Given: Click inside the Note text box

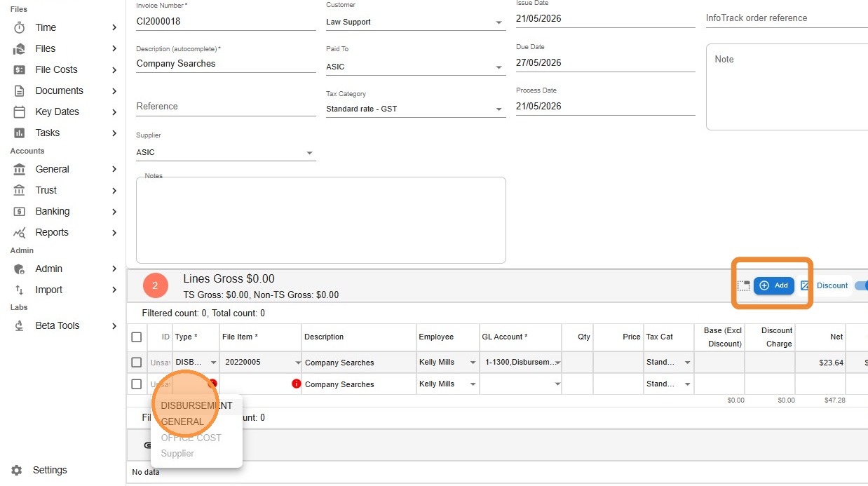Looking at the screenshot, I should pyautogui.click(x=787, y=87).
